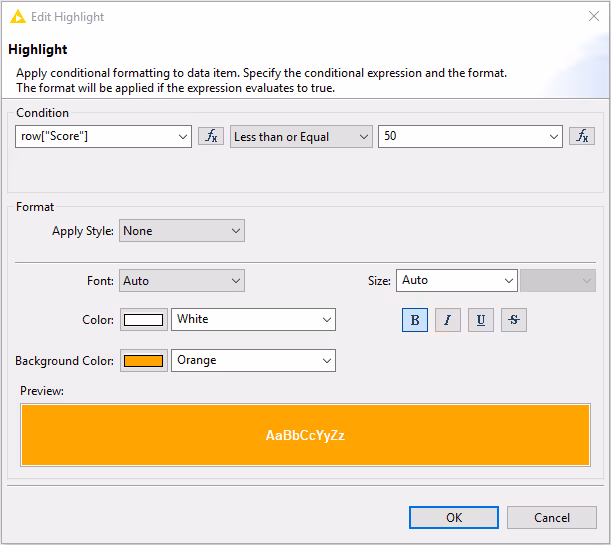
Task: Click the Edit Highlight title bar icon
Action: pyautogui.click(x=18, y=17)
